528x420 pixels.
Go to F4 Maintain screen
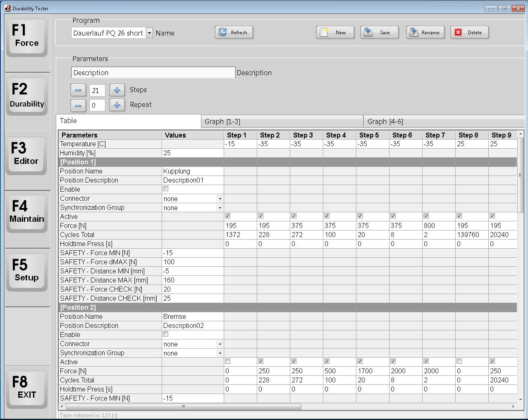click(27, 213)
